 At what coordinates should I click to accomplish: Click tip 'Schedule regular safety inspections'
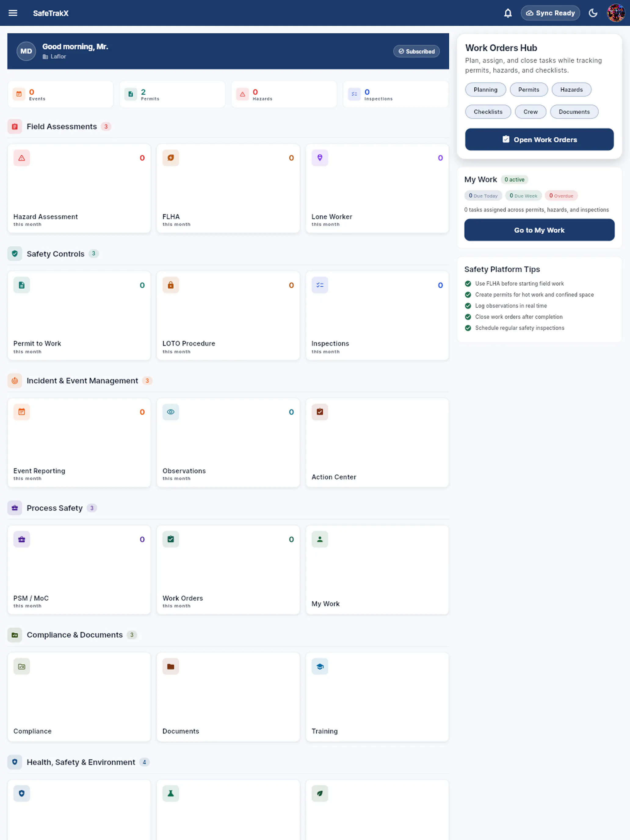pos(520,328)
